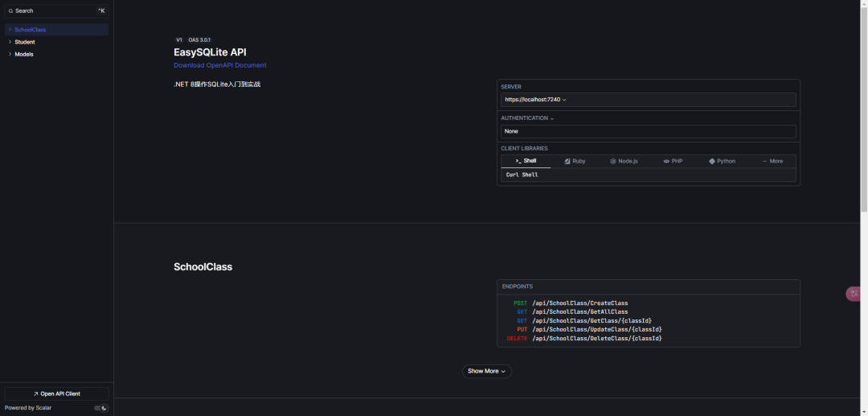The height and width of the screenshot is (416, 868).
Task: Select the Ruby client library icon
Action: (x=567, y=161)
